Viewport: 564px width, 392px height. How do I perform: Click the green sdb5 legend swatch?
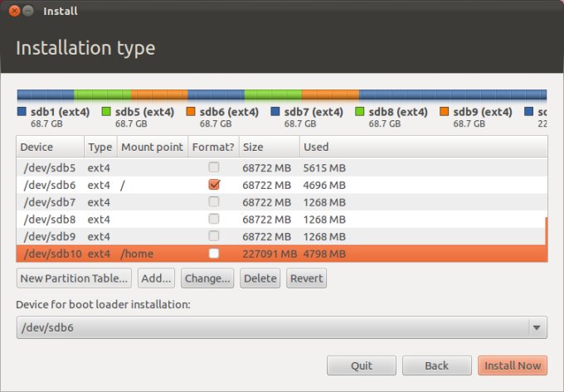[106, 111]
